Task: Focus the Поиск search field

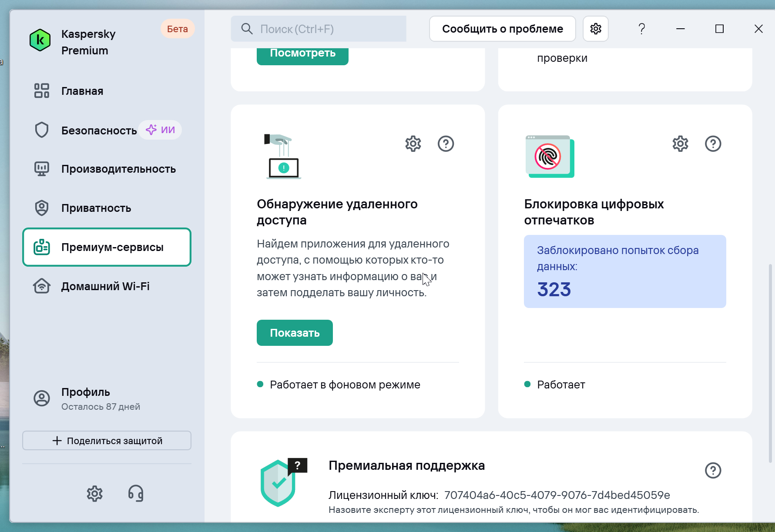Action: 319,29
